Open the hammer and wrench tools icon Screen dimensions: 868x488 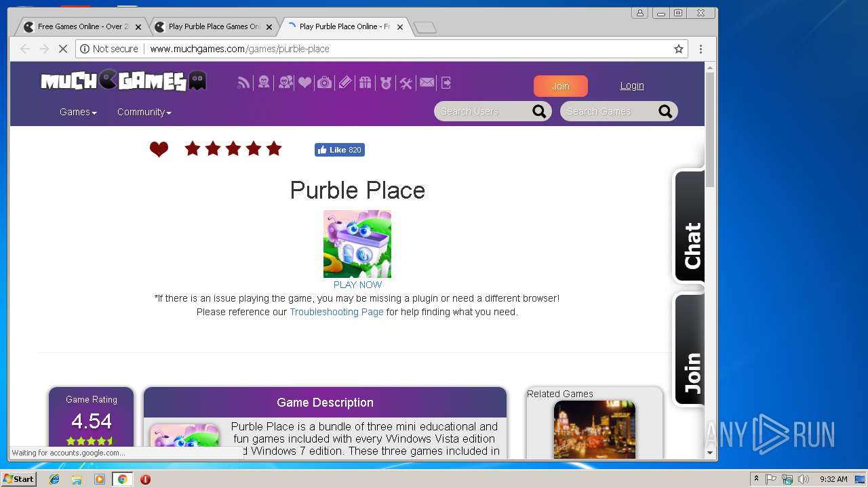pyautogui.click(x=406, y=83)
